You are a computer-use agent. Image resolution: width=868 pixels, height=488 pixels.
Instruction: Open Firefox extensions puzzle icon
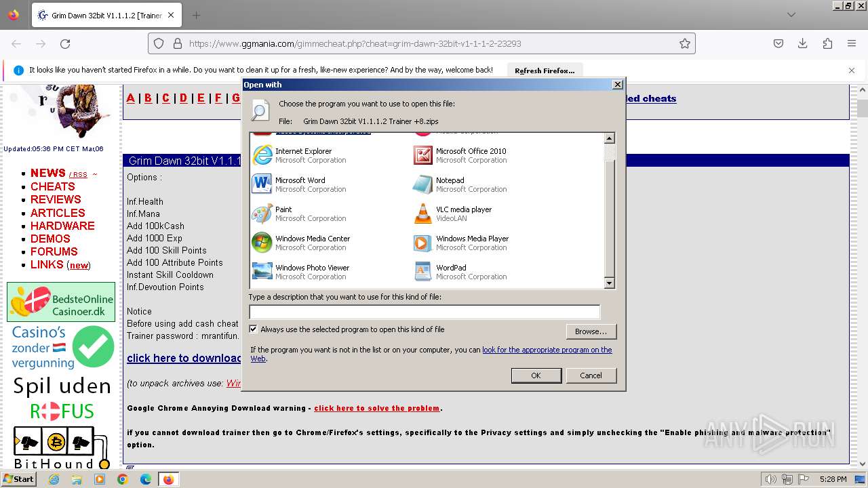[827, 43]
